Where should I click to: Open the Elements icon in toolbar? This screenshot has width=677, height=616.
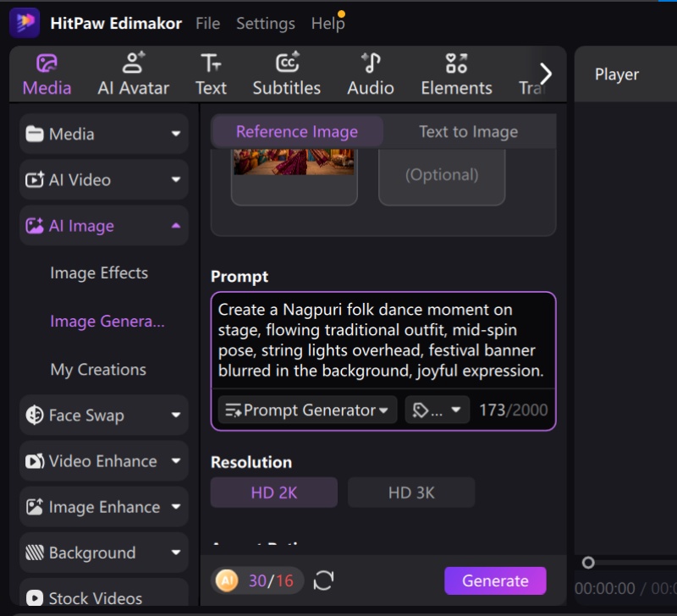(x=456, y=63)
